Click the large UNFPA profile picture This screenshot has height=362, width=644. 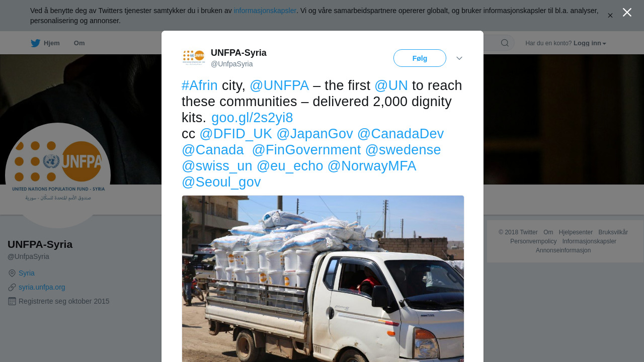[58, 175]
